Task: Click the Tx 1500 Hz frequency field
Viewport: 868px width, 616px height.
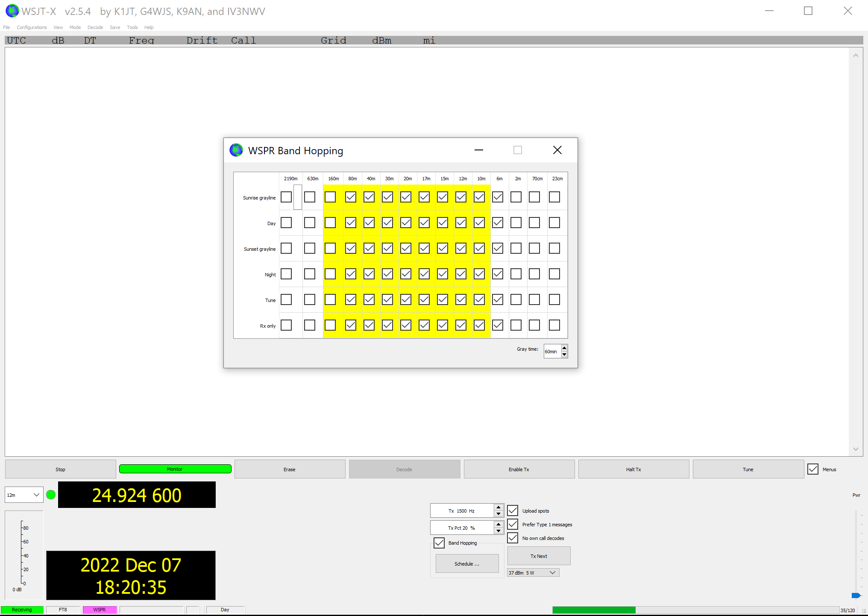Action: (x=462, y=510)
